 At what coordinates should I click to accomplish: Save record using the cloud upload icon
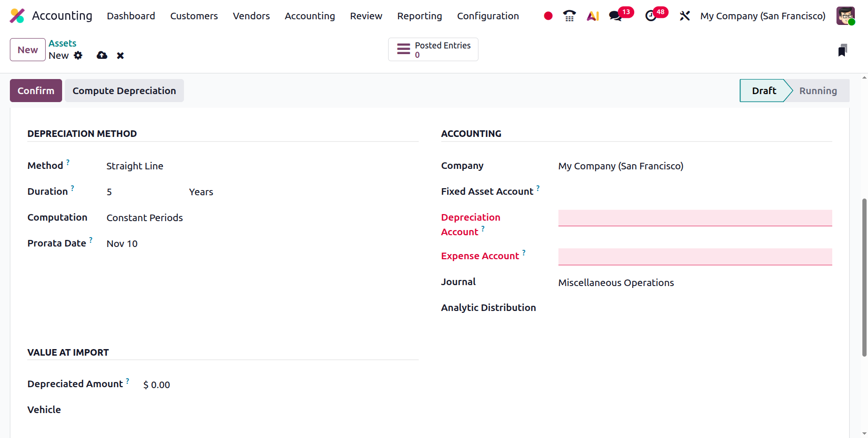102,56
